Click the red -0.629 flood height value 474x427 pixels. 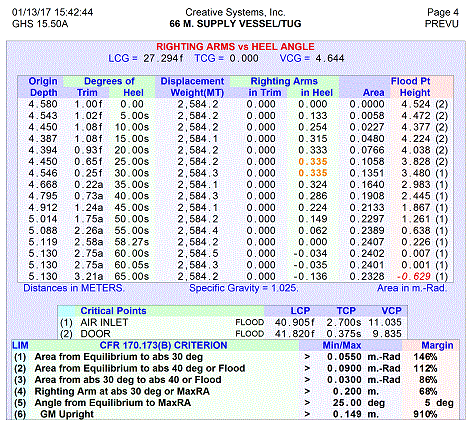click(413, 276)
